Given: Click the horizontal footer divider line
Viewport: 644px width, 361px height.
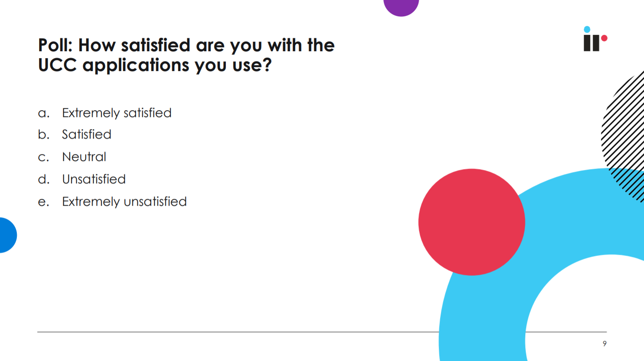Looking at the screenshot, I should point(237,332).
